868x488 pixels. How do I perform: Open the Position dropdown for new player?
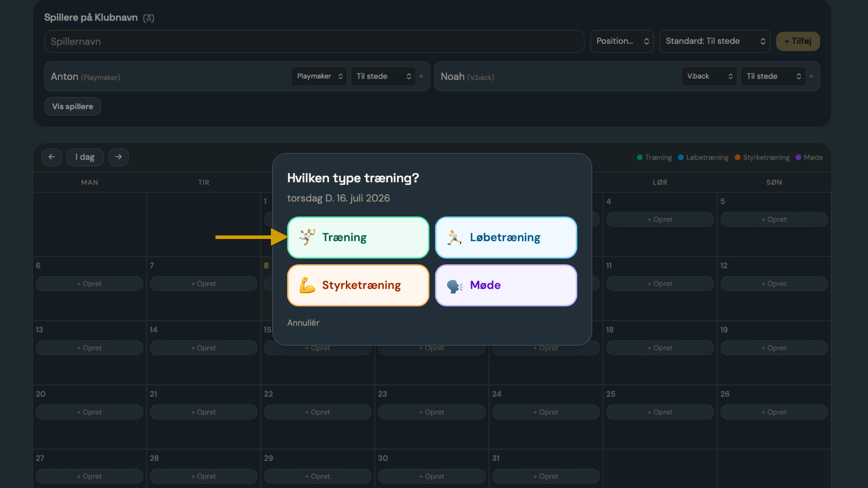(x=622, y=41)
